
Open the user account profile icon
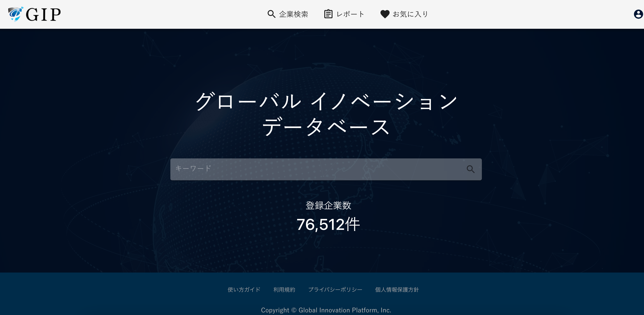point(638,14)
